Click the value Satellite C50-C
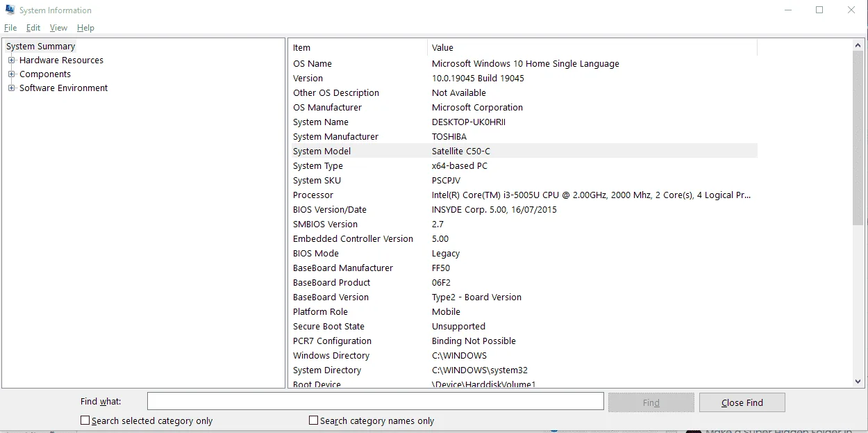The image size is (868, 433). 461,152
